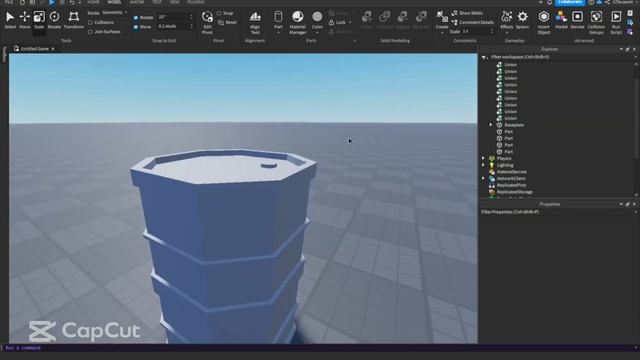
Task: Disable the Rotate snap checkbox
Action: (x=136, y=18)
